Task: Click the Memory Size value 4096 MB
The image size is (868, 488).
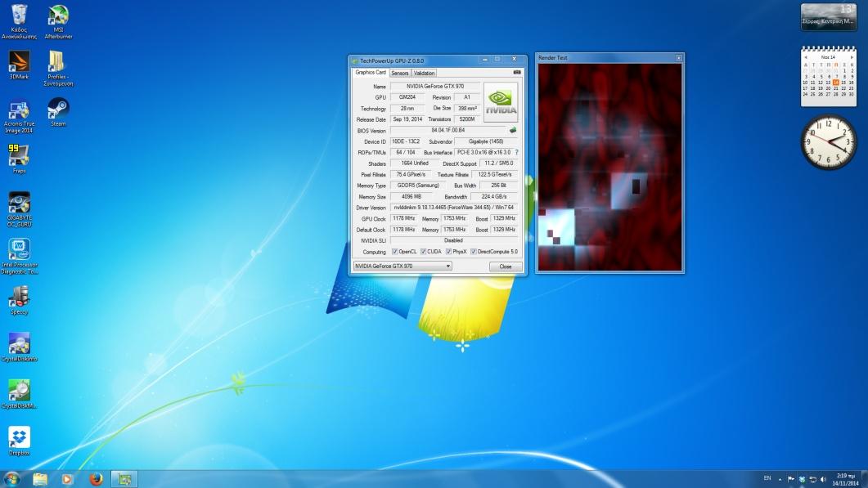Action: [x=412, y=196]
